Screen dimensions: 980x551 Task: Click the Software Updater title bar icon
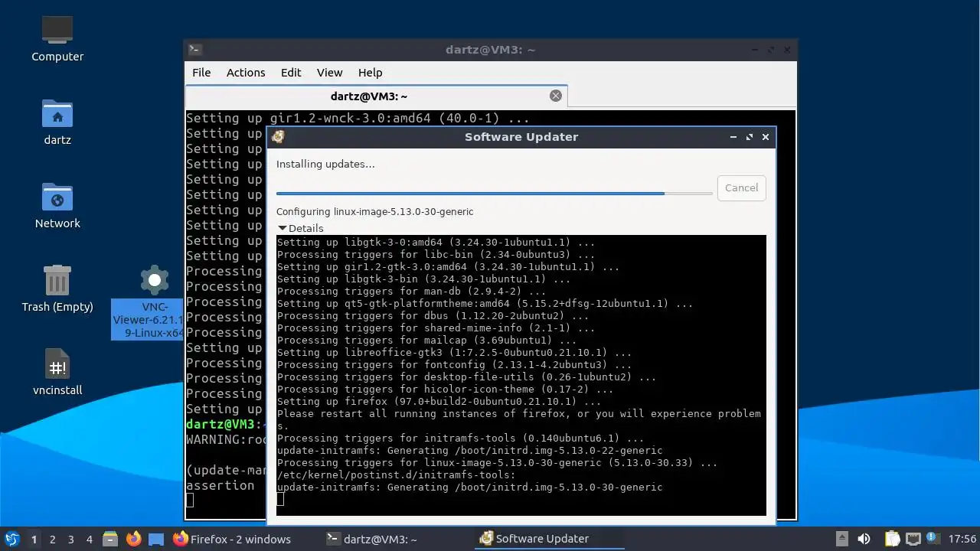pyautogui.click(x=278, y=137)
